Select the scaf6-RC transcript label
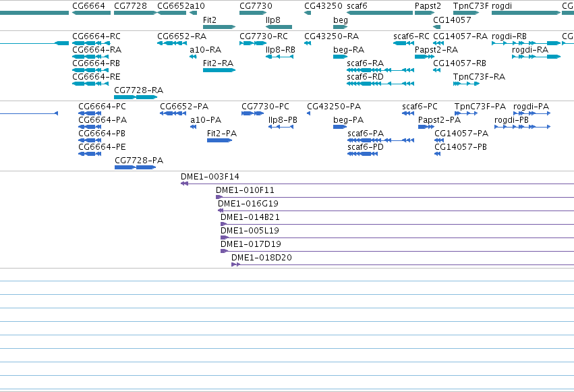This screenshot has height=392, width=574. pos(411,36)
